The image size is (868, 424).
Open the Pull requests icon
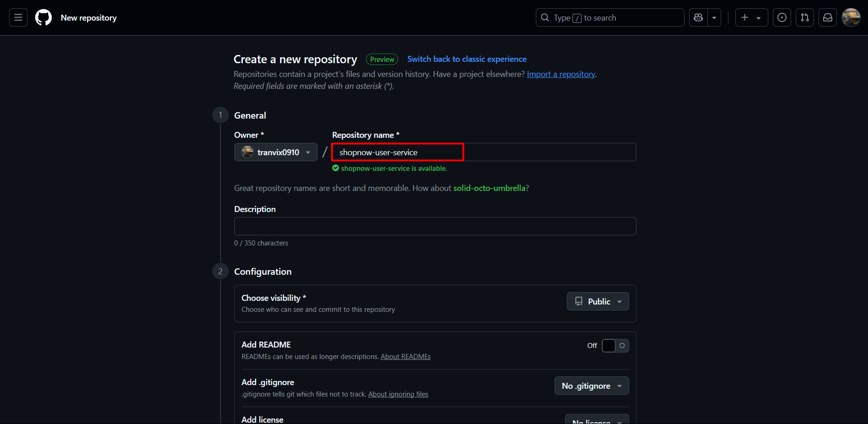point(804,17)
